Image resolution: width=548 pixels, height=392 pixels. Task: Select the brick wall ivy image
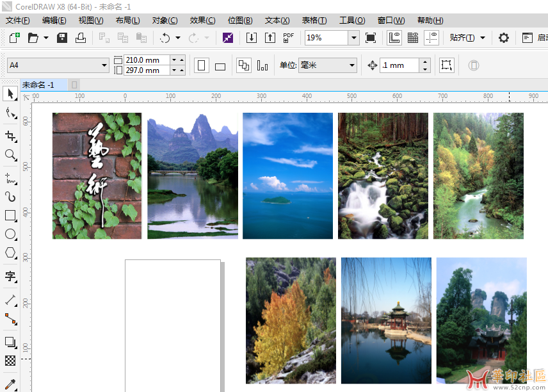97,176
